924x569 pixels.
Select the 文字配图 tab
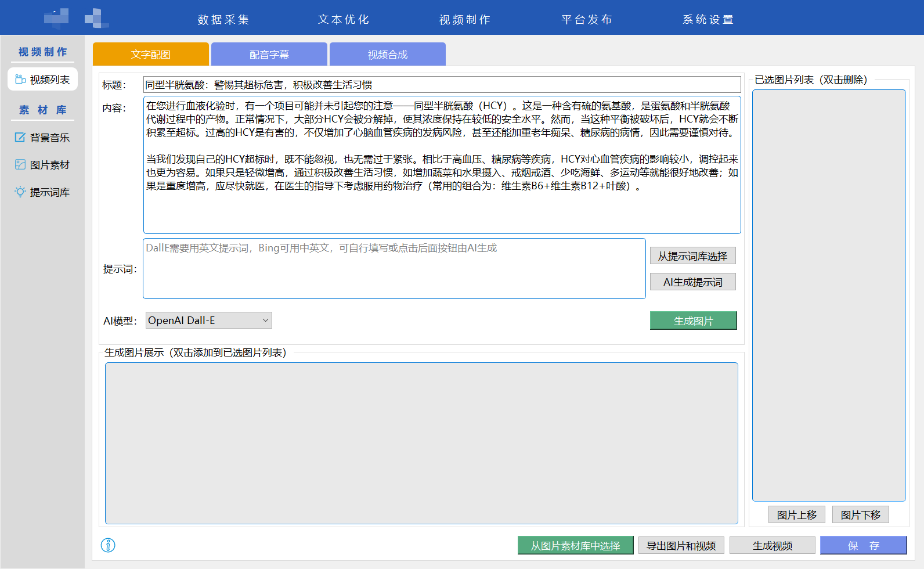[x=151, y=54]
